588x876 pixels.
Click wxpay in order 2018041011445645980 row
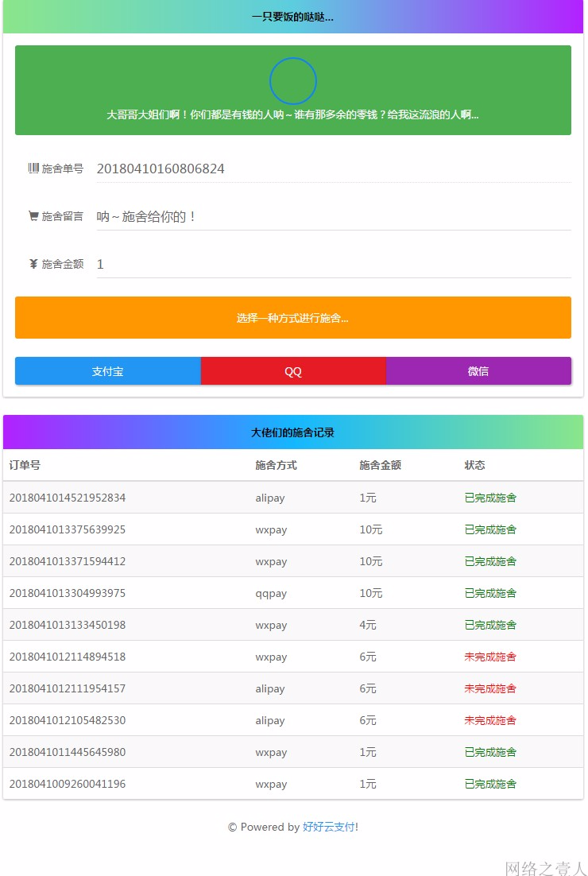(271, 753)
